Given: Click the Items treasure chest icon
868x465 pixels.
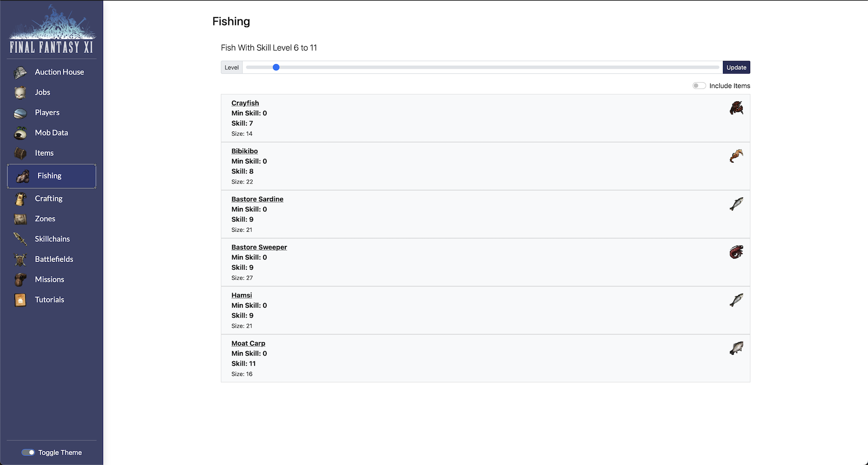Looking at the screenshot, I should click(x=20, y=154).
